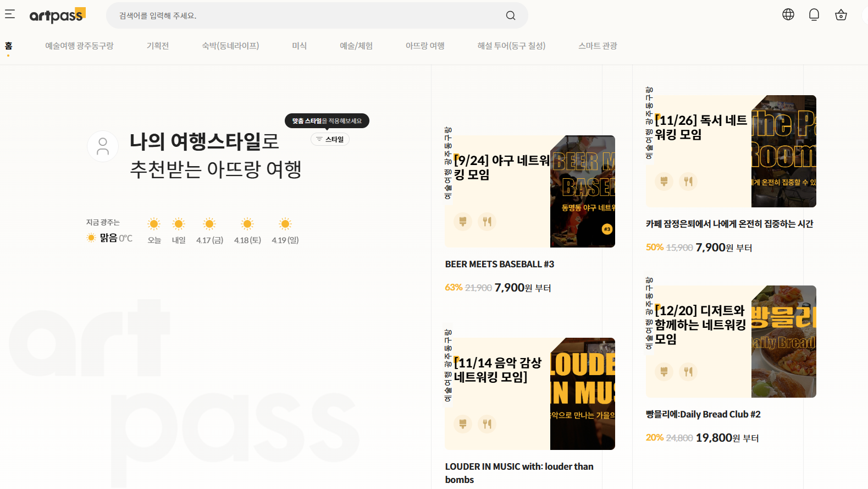Open 빵믈리에:Daily Bread Club #2 link
This screenshot has width=868, height=489.
703,414
